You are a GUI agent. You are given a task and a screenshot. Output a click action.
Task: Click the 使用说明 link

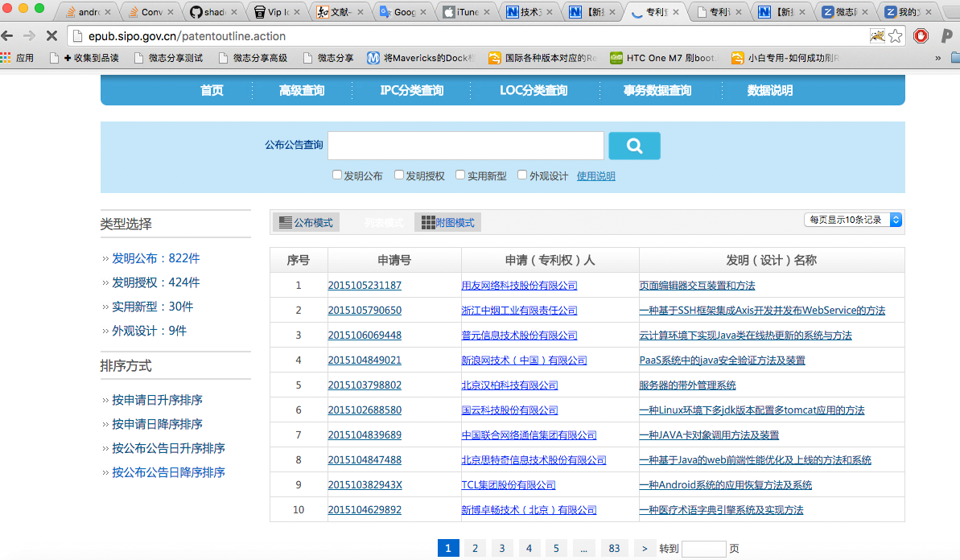pos(595,176)
